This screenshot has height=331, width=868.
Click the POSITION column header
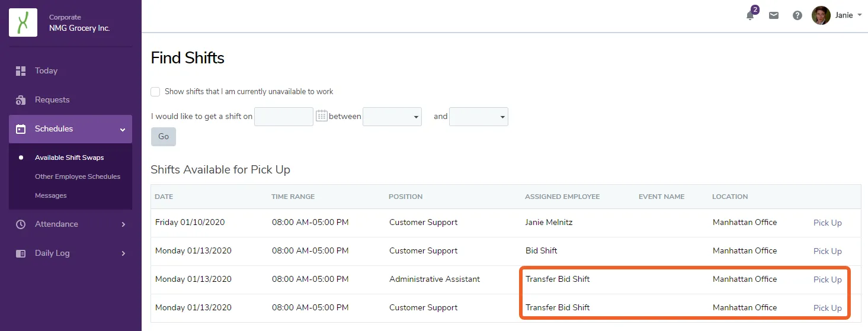tap(405, 197)
